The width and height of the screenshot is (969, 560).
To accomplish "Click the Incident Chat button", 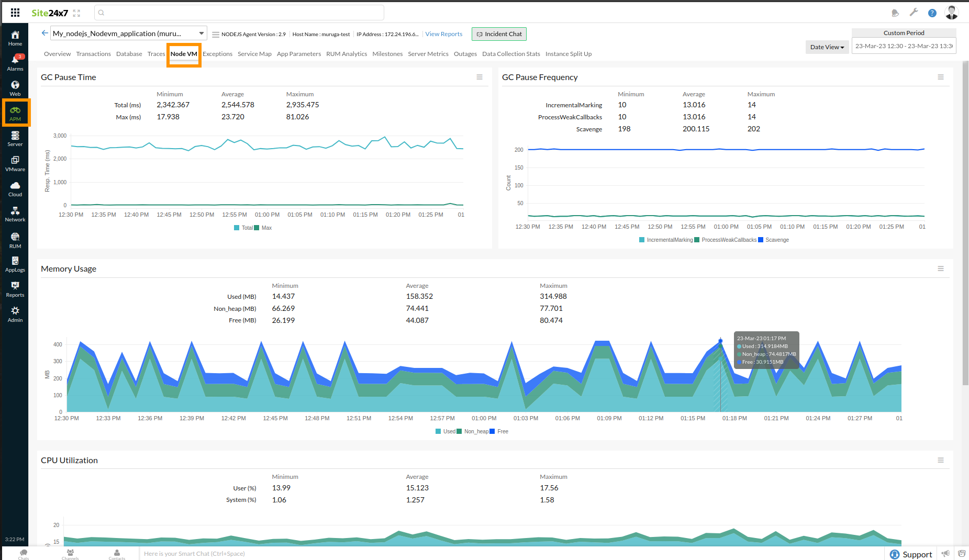I will 498,33.
